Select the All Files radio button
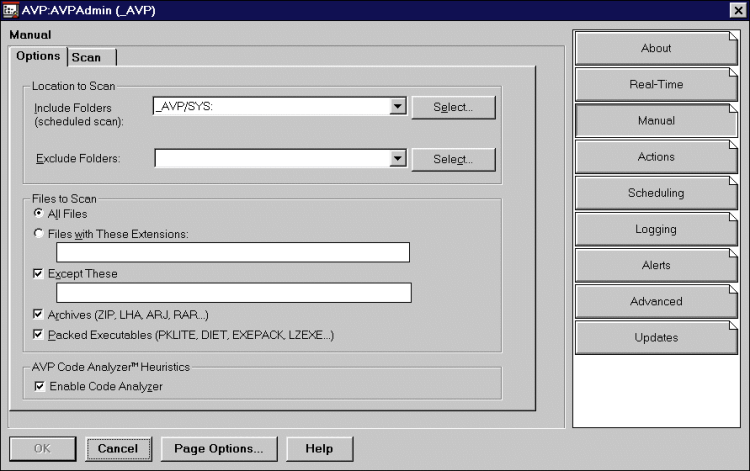Viewport: 750px width, 471px height. click(x=39, y=213)
